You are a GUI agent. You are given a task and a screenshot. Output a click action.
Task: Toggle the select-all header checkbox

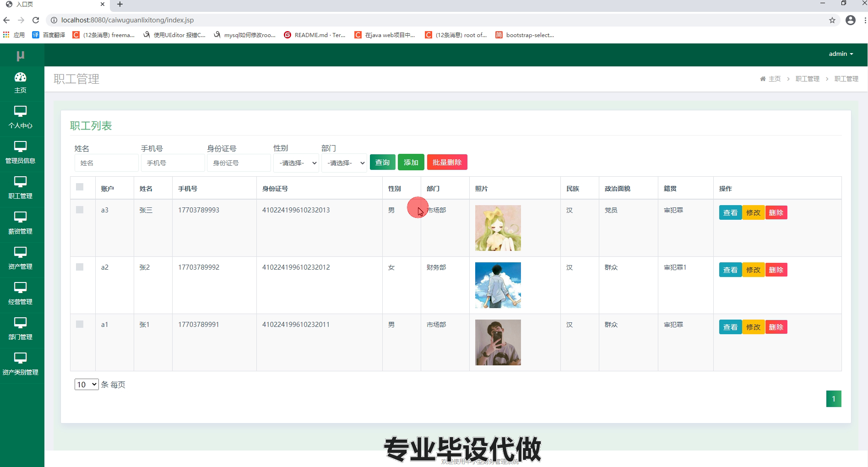click(x=80, y=187)
